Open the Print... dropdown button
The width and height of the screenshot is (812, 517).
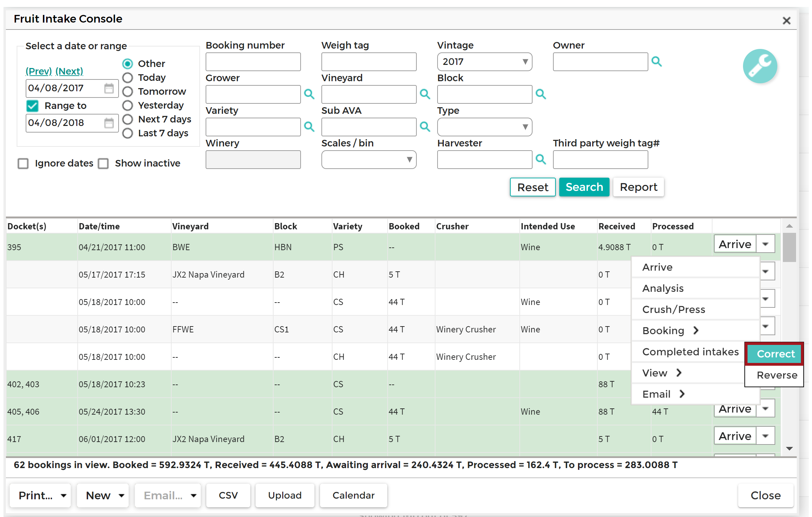tap(41, 495)
